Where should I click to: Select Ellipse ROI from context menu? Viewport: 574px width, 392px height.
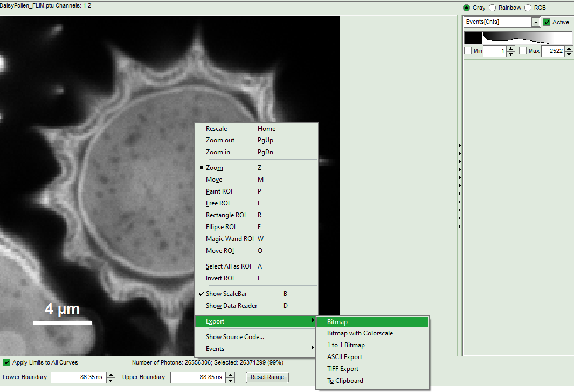pos(220,227)
